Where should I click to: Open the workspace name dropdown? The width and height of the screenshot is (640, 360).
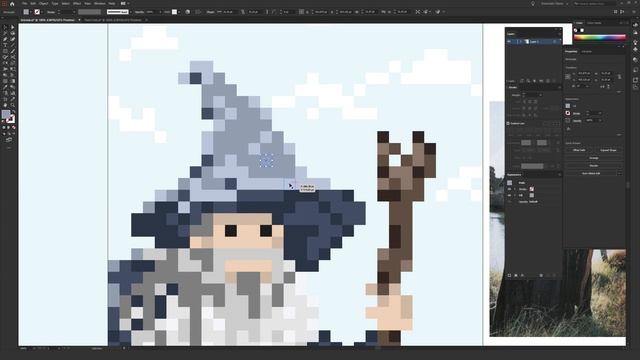554,4
